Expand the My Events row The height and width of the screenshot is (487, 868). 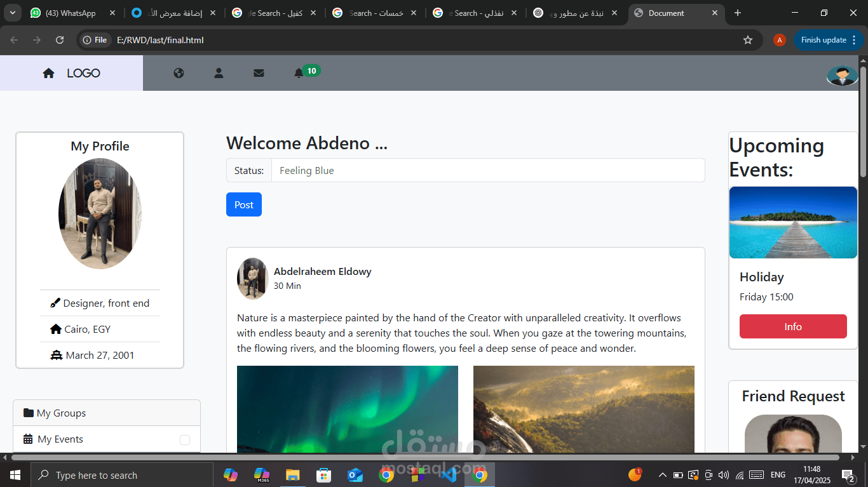107,439
